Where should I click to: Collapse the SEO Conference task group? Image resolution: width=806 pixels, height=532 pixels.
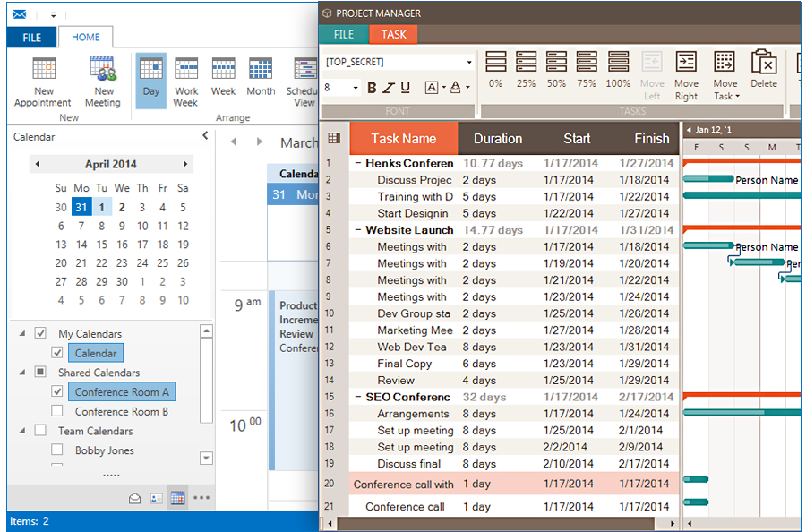(358, 397)
